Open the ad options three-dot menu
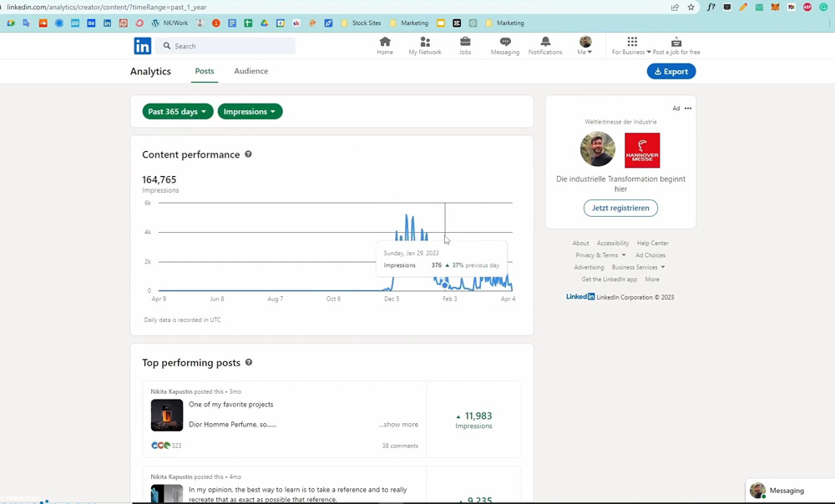 pos(688,108)
